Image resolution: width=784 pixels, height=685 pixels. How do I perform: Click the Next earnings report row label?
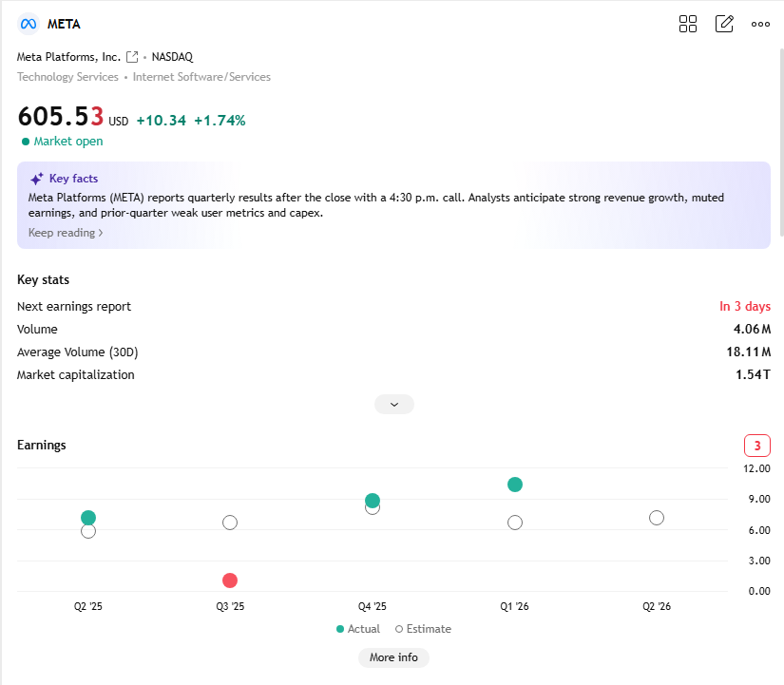[x=74, y=307]
